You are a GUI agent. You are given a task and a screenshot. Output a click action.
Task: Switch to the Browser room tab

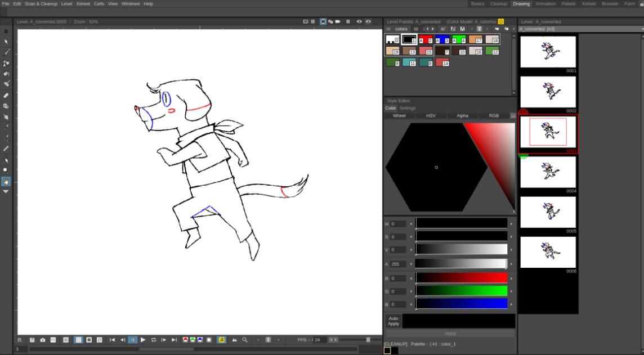tap(610, 4)
